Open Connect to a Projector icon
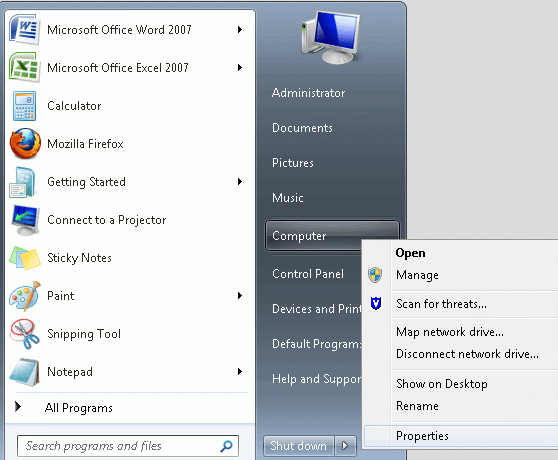The image size is (558, 460). (25, 220)
